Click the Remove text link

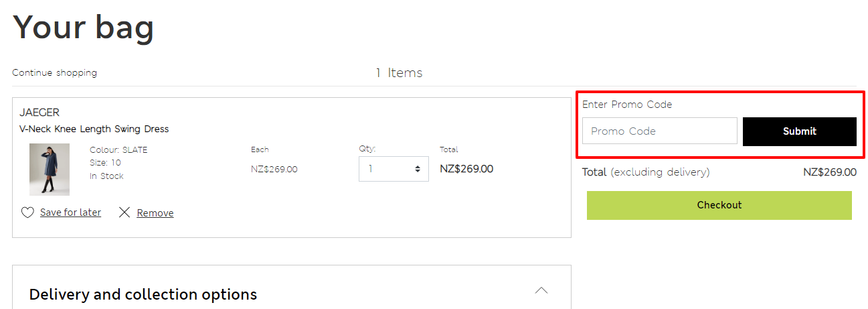[x=155, y=213]
